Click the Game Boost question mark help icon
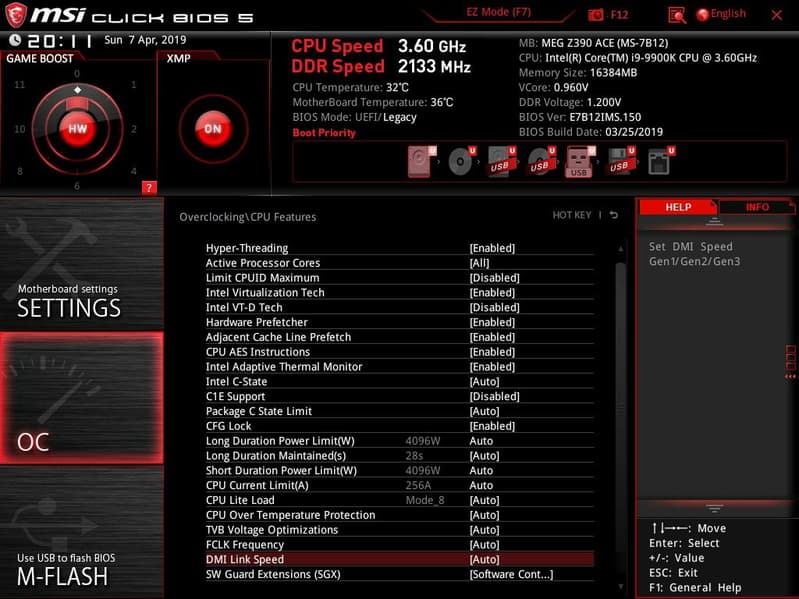The height and width of the screenshot is (599, 799). tap(149, 187)
